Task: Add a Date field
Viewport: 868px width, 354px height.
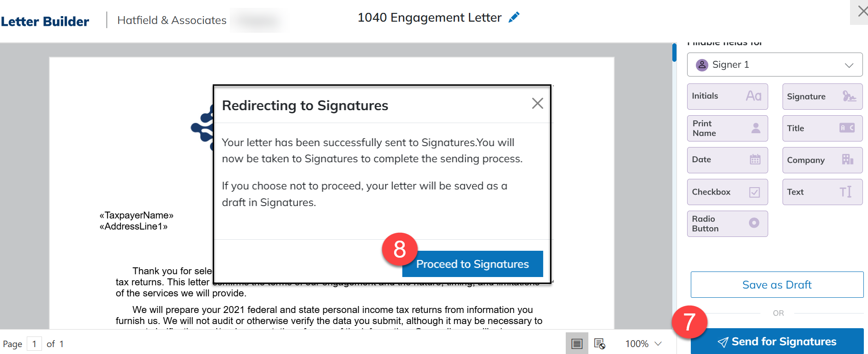Action: pyautogui.click(x=727, y=160)
